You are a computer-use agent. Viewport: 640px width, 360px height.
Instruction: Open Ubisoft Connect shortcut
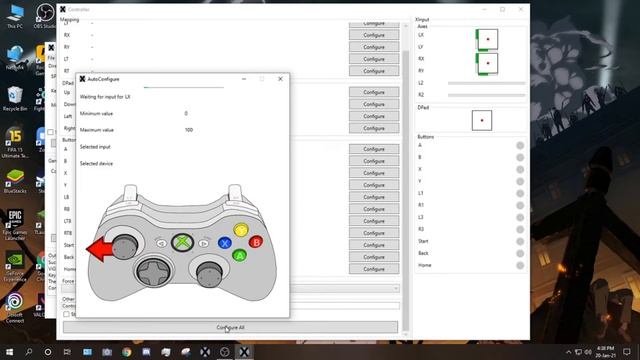tap(15, 308)
